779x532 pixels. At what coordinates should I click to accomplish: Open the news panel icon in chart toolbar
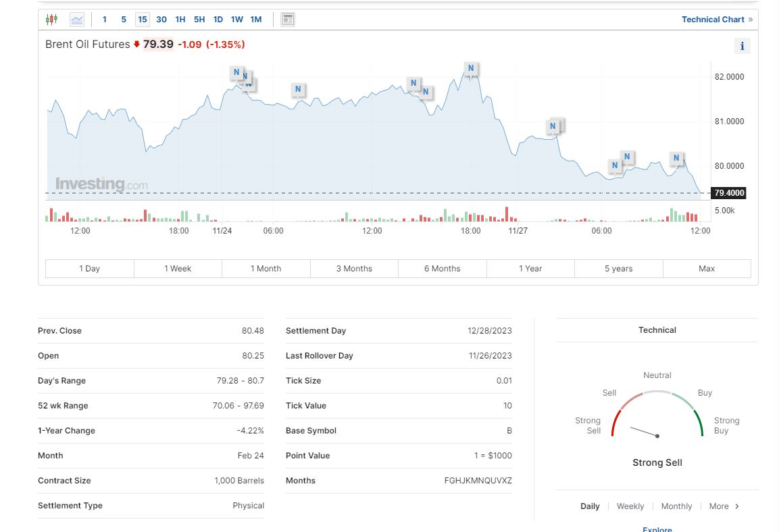pos(288,20)
